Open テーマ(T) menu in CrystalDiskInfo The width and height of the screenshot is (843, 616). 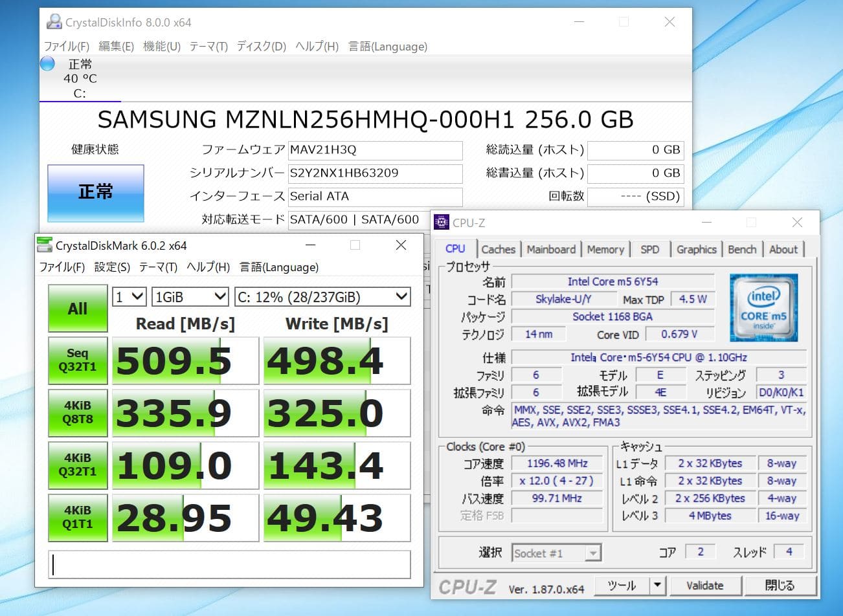point(208,46)
